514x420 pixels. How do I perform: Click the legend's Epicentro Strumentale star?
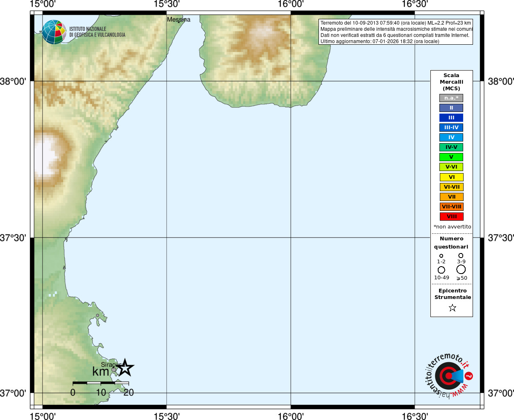click(x=452, y=308)
